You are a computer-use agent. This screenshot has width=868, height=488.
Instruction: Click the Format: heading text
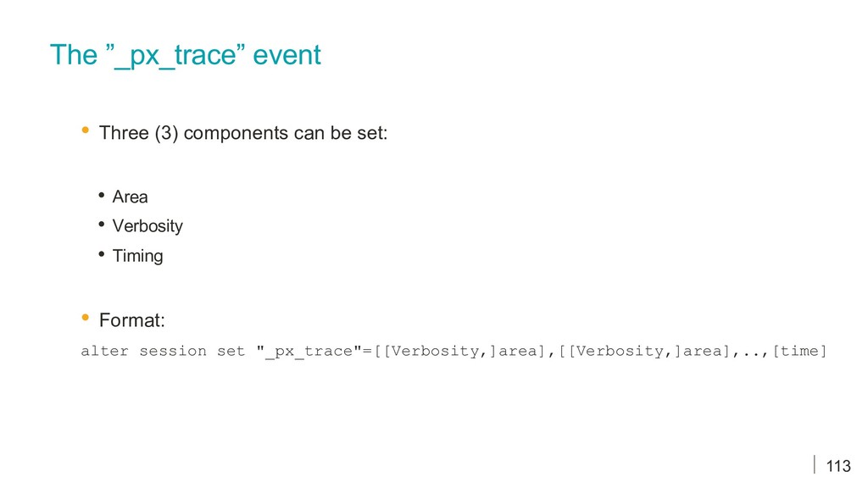pos(131,320)
